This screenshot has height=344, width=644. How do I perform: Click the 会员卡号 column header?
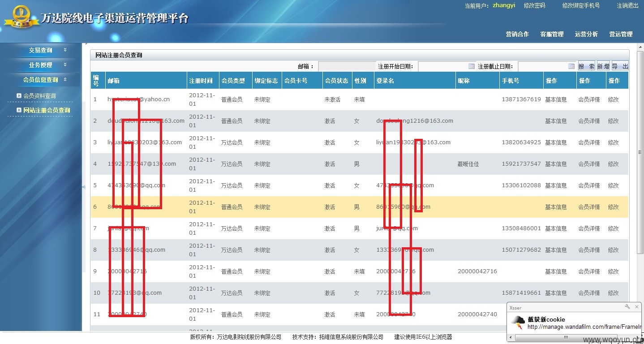point(302,81)
